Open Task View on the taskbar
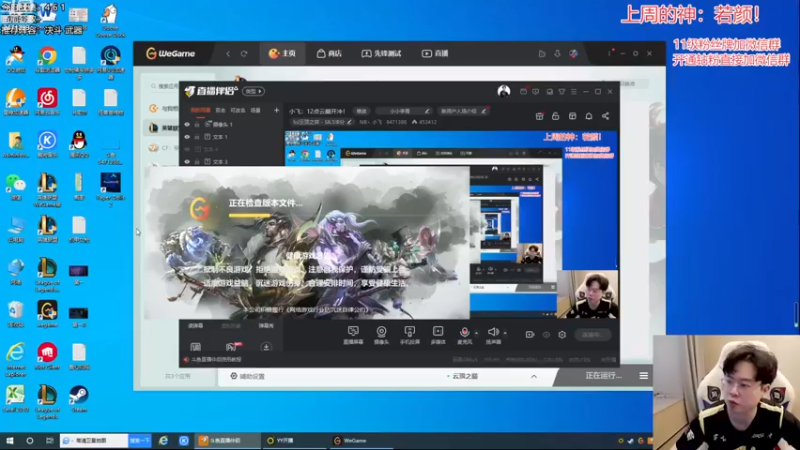 pos(49,440)
